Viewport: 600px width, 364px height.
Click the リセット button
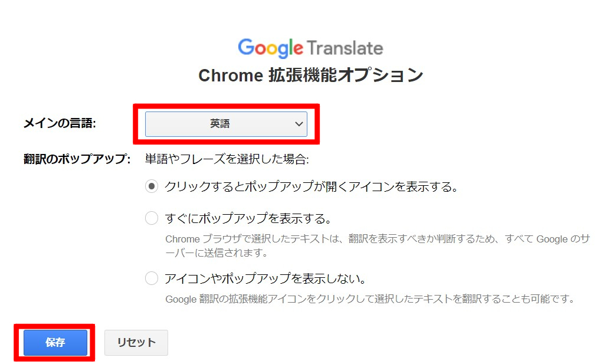click(136, 343)
